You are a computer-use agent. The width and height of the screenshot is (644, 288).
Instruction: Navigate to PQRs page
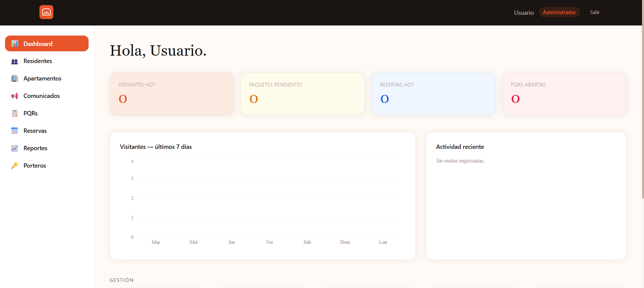47,113
